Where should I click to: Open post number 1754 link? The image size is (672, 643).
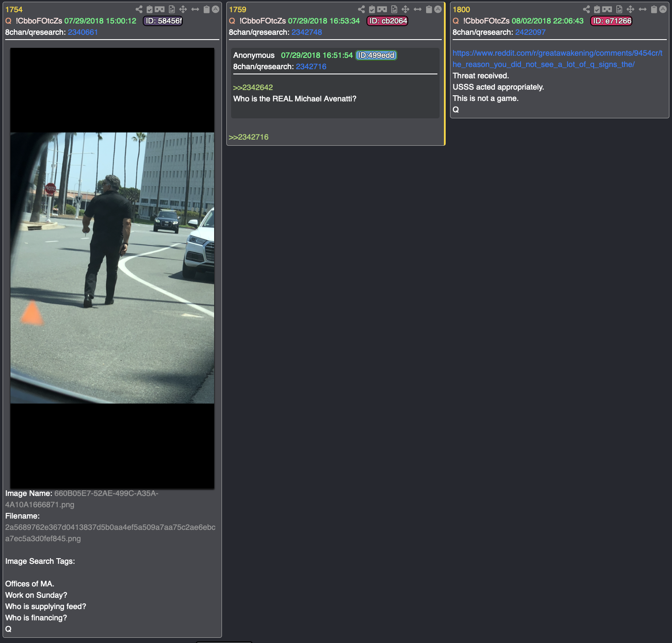[14, 10]
